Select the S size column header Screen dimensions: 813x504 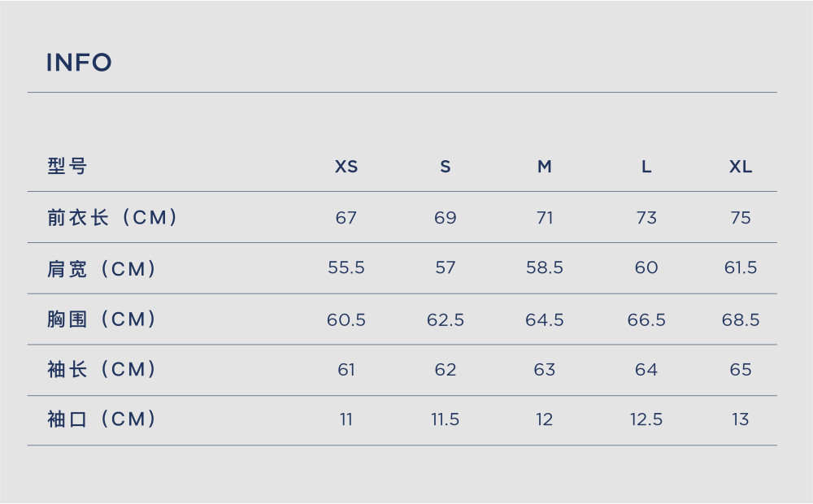446,167
